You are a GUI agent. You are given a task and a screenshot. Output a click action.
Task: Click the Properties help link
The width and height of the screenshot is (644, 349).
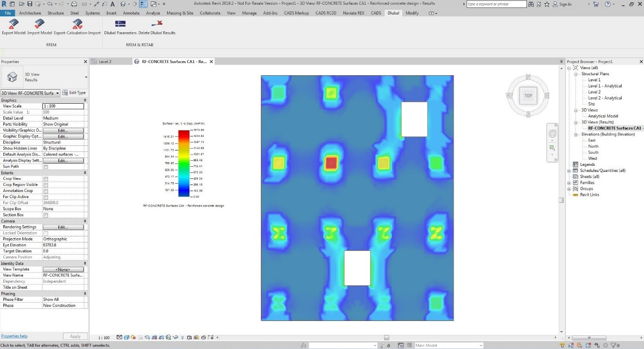coord(15,336)
